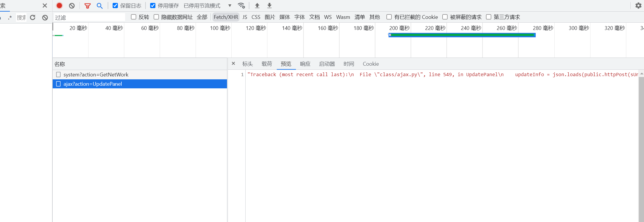Switch to 启动器 tab

[327, 64]
